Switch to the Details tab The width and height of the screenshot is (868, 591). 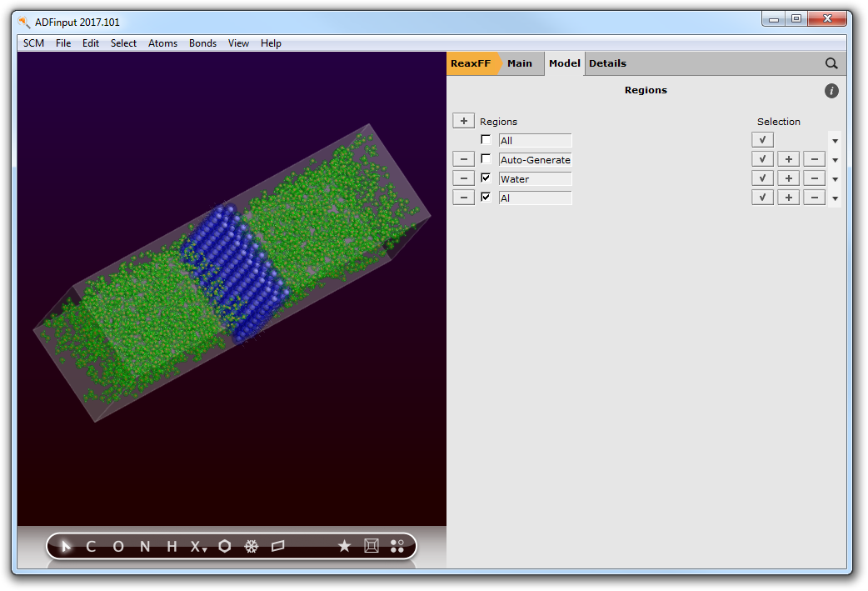click(x=607, y=63)
